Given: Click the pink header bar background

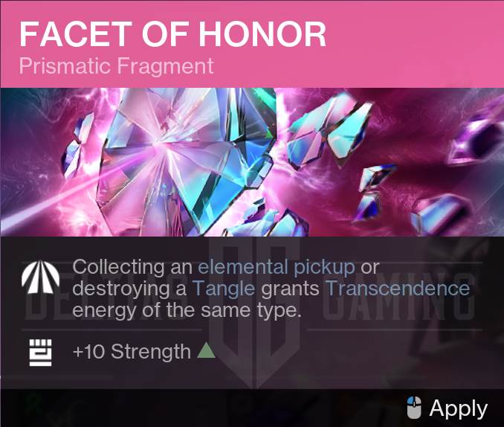Looking at the screenshot, I should pyautogui.click(x=416, y=45).
